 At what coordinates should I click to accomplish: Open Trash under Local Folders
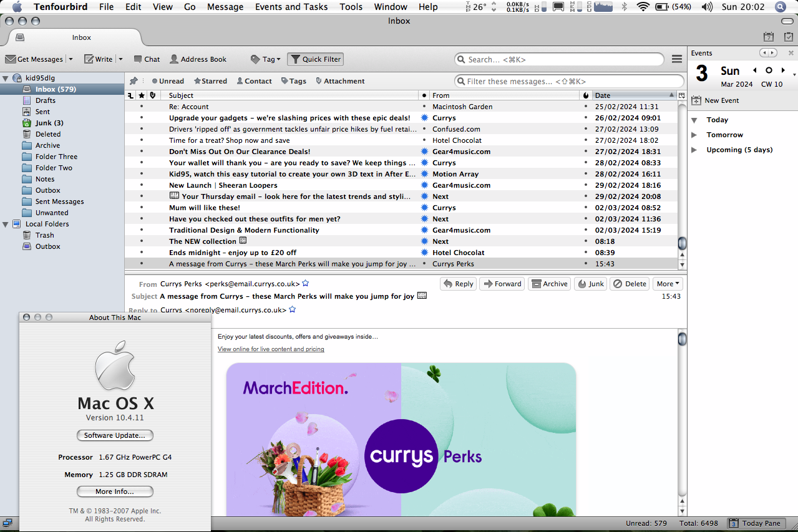[44, 235]
